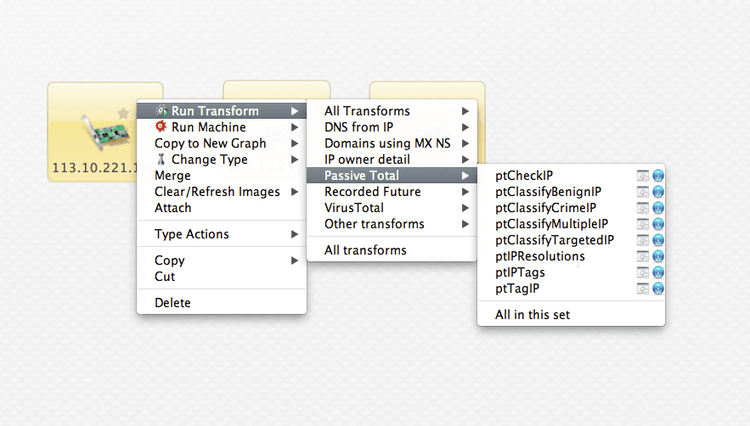
Task: Click the globe icon beside ptIPTags
Action: pos(658,273)
